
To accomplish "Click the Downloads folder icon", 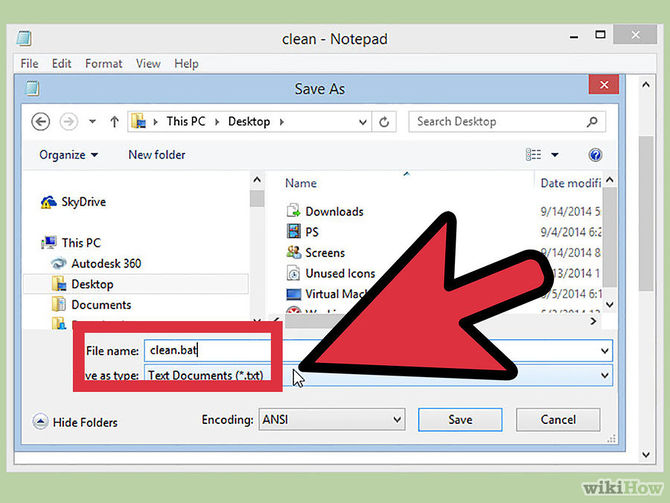I will [x=293, y=211].
